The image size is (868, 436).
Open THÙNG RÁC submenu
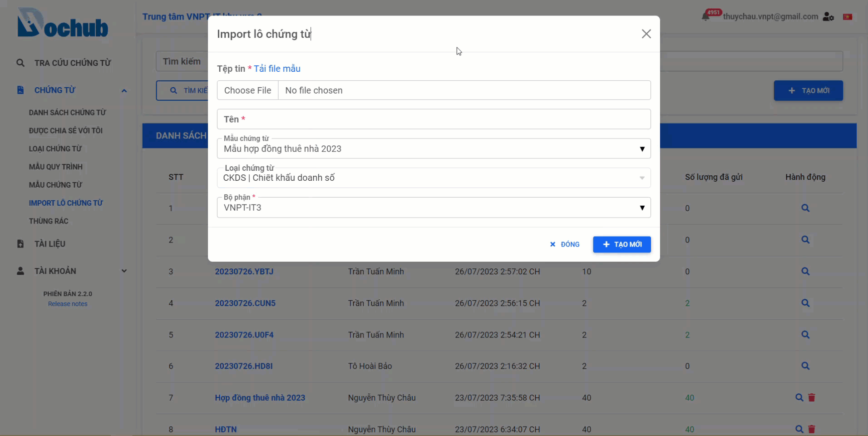49,221
